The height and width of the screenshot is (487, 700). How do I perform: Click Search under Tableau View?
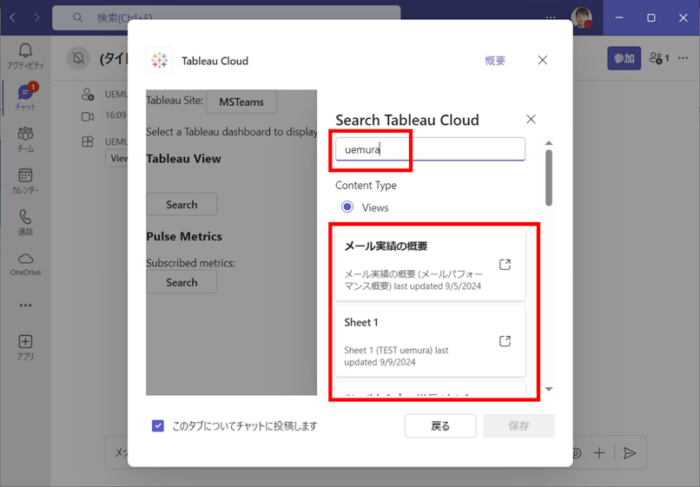182,204
